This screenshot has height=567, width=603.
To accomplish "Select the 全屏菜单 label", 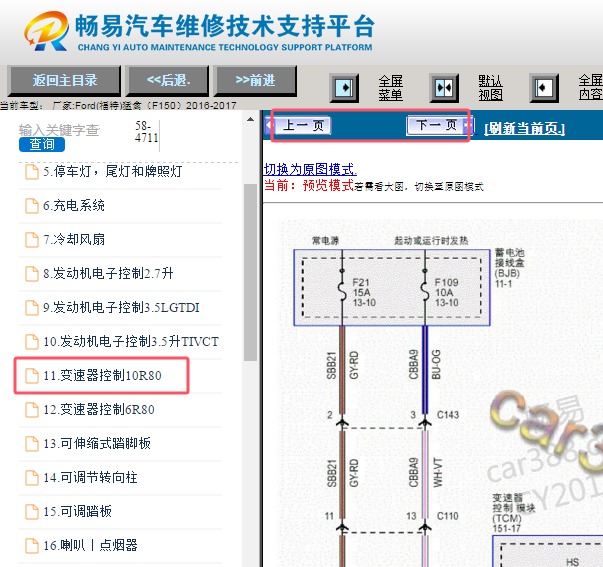I will pos(390,88).
